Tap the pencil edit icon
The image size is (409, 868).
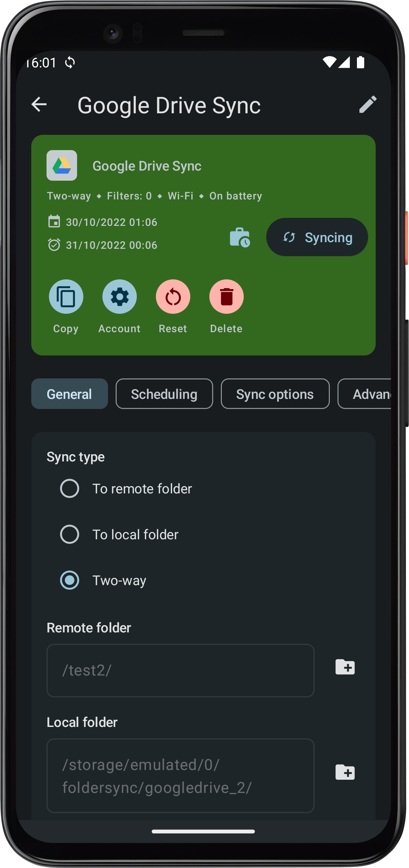[368, 104]
